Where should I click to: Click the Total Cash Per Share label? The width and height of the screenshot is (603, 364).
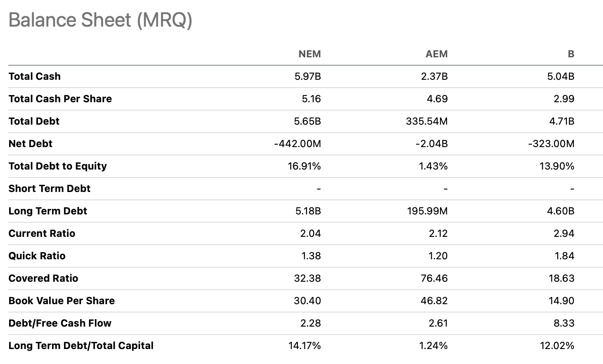pos(60,99)
